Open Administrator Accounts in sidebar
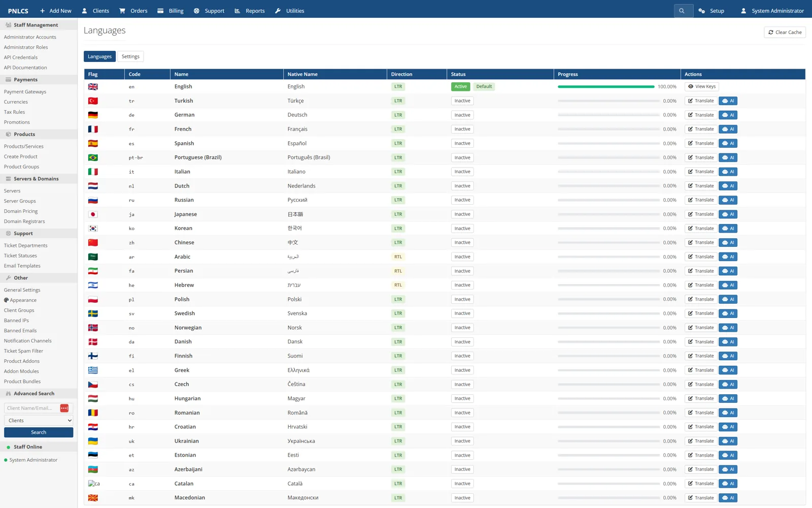This screenshot has height=508, width=812. pyautogui.click(x=30, y=37)
